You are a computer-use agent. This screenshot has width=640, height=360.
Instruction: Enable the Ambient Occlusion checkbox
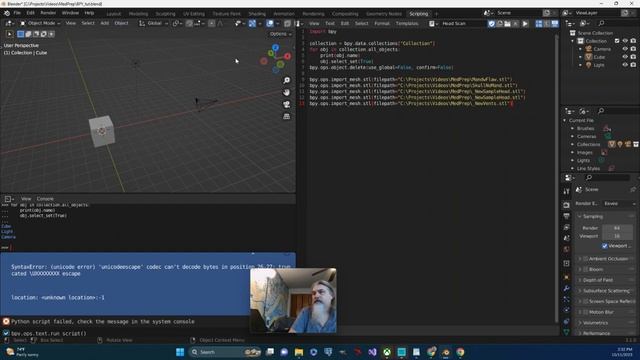coord(586,259)
